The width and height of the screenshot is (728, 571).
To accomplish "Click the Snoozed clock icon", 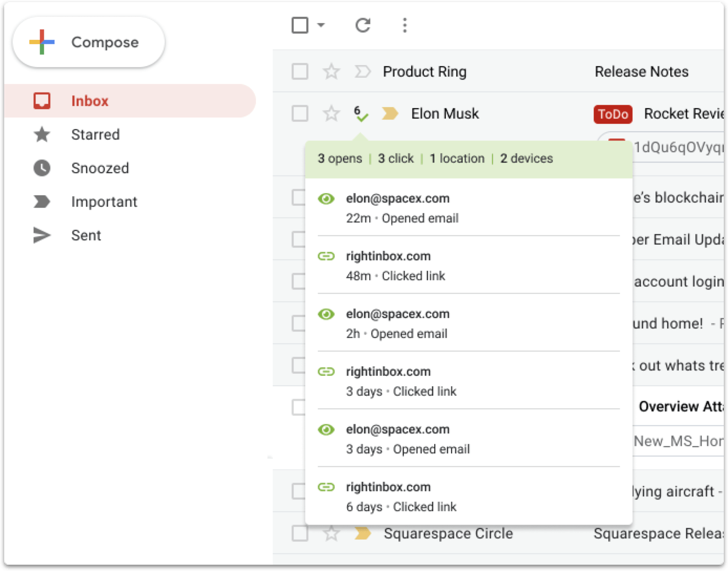I will (x=42, y=168).
